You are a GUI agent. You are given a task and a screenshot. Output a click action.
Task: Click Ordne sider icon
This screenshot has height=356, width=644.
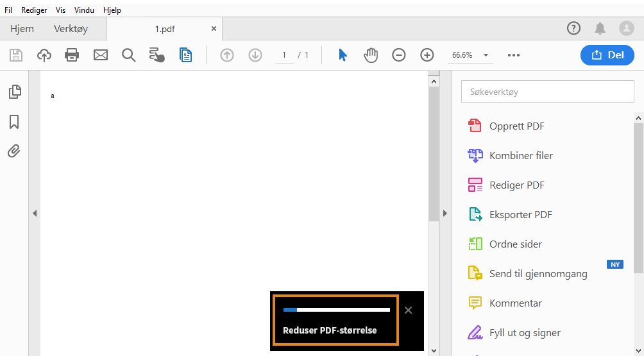[x=475, y=244]
